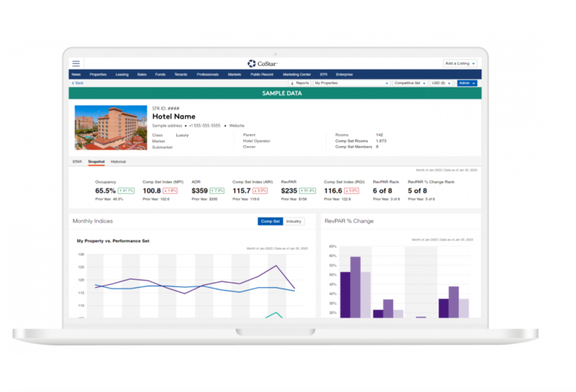Image resolution: width=576 pixels, height=392 pixels.
Task: Click the MPI red change badge
Action: pos(172,191)
